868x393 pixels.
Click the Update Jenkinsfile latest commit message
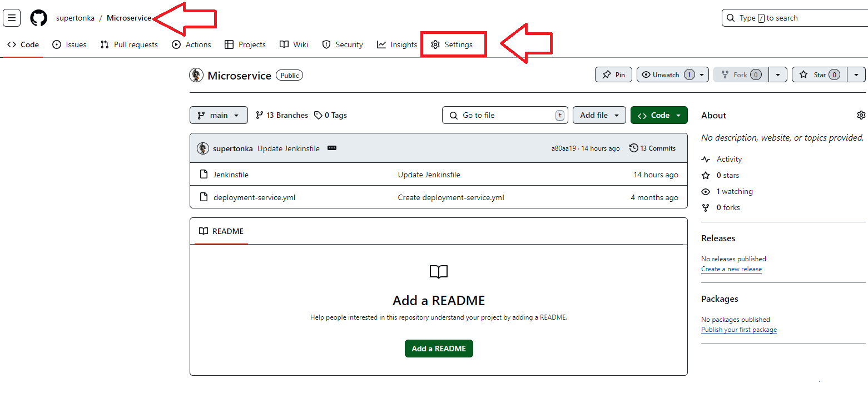click(289, 148)
